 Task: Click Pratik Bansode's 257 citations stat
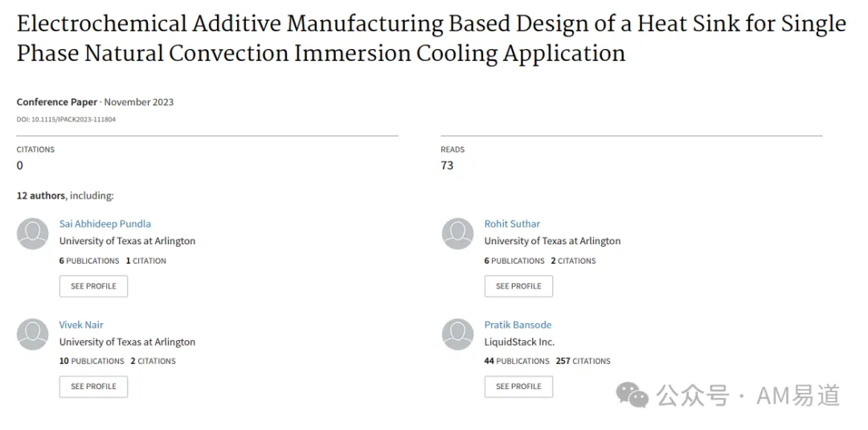tap(583, 361)
